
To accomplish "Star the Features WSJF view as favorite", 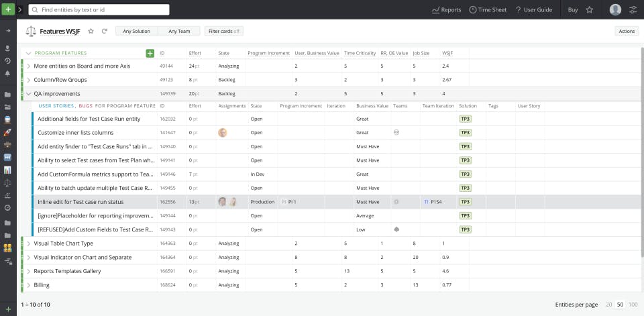I will point(91,31).
